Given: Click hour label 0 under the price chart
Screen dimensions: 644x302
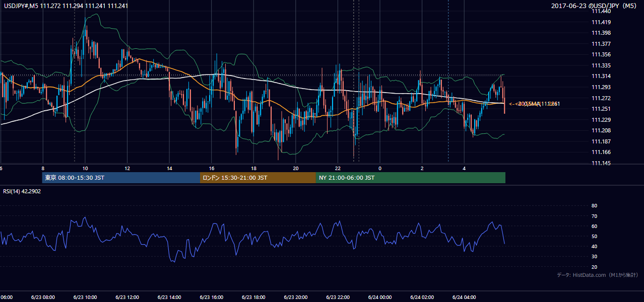Looking at the screenshot, I should pos(380,169).
